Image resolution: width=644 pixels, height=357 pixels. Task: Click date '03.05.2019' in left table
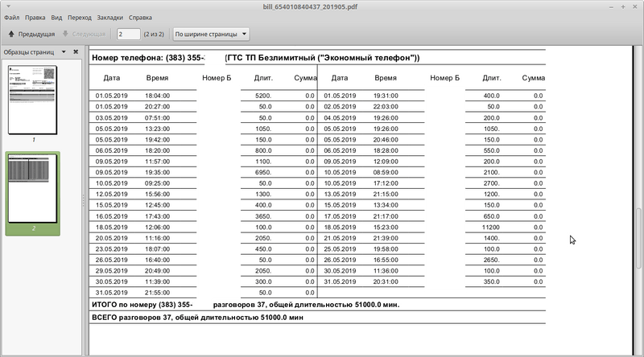click(112, 117)
